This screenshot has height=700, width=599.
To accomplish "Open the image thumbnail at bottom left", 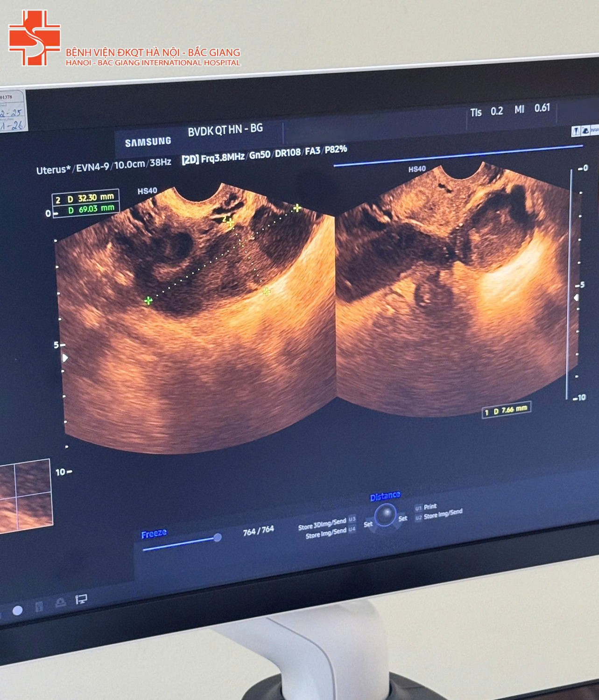I will [26, 495].
